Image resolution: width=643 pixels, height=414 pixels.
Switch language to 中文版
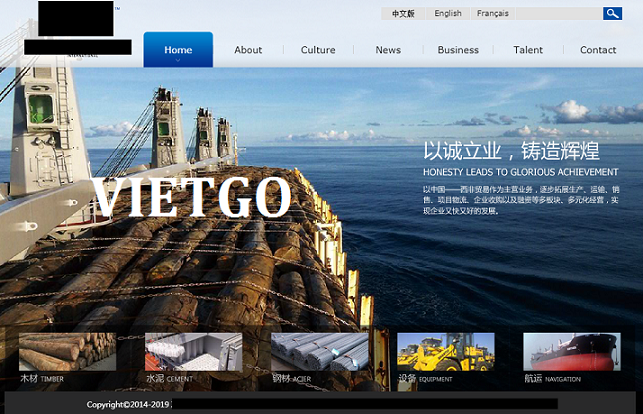[x=403, y=14]
